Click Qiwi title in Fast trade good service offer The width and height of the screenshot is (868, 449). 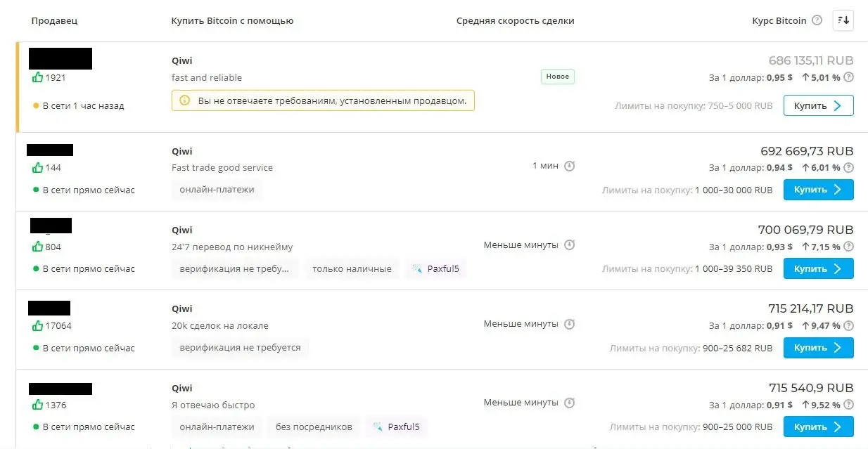tap(181, 151)
